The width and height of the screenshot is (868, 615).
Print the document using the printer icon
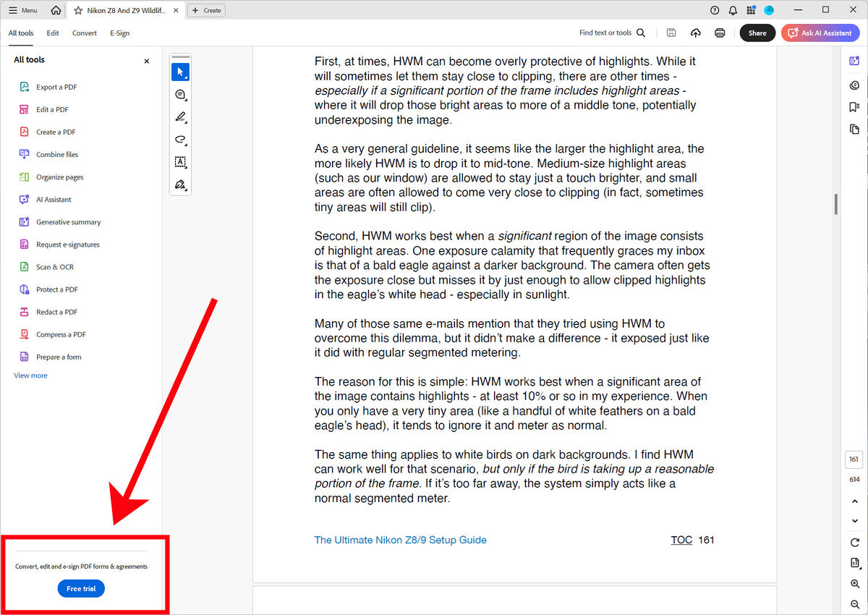pos(720,33)
